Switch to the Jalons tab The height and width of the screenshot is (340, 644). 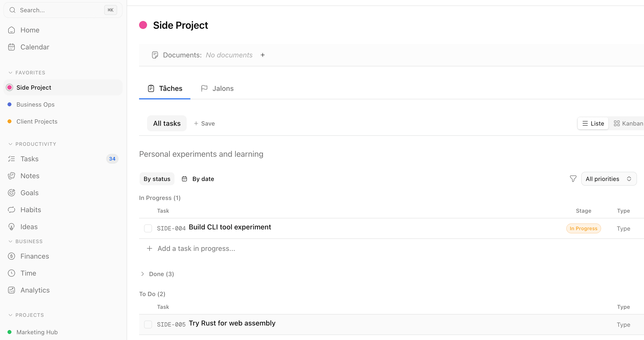(217, 88)
